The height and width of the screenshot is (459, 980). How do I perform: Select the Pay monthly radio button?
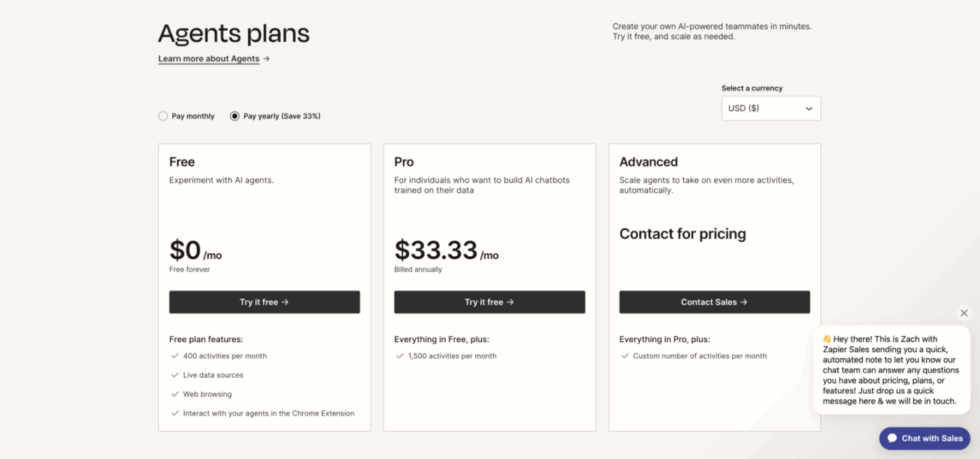(163, 115)
